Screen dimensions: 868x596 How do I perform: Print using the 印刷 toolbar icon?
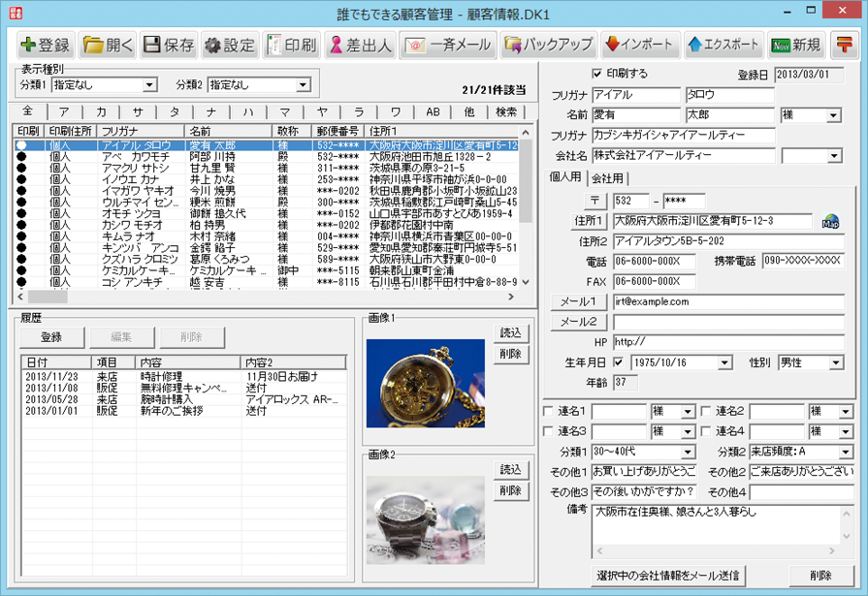tap(290, 45)
